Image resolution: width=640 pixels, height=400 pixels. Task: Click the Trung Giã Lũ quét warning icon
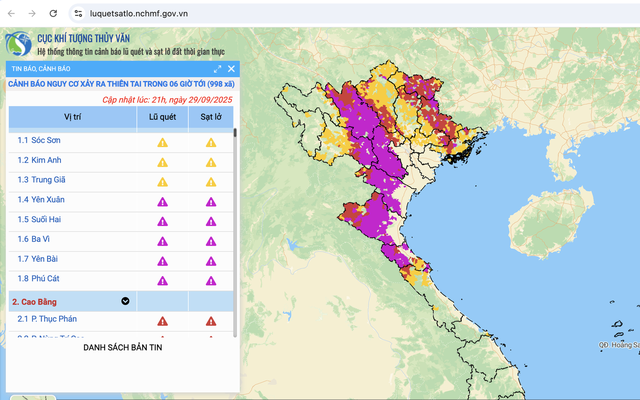pyautogui.click(x=162, y=182)
